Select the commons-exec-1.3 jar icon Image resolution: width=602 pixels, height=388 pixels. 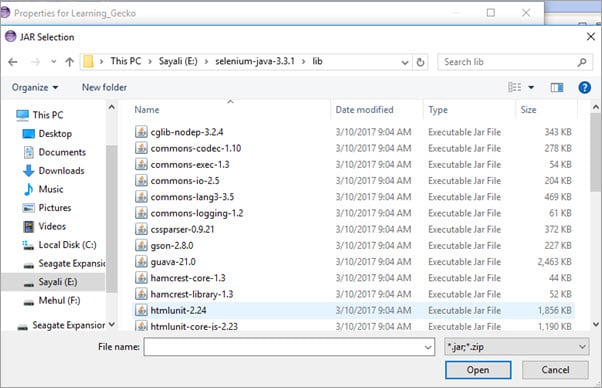[141, 164]
